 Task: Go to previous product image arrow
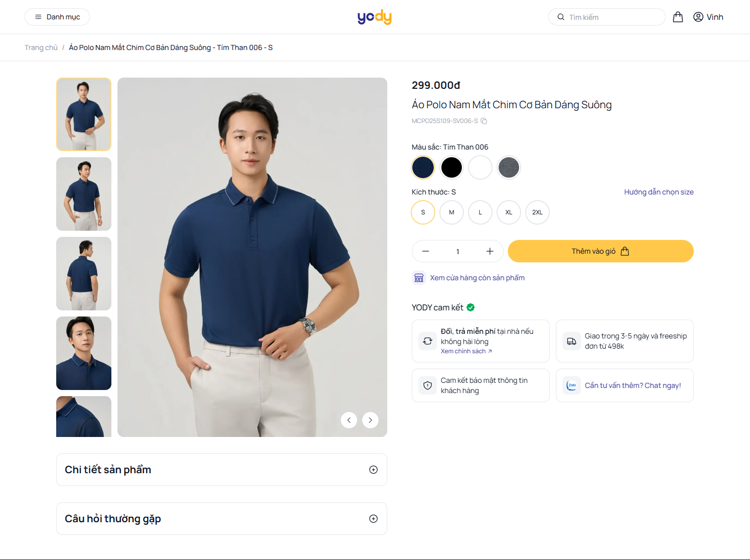click(x=349, y=420)
